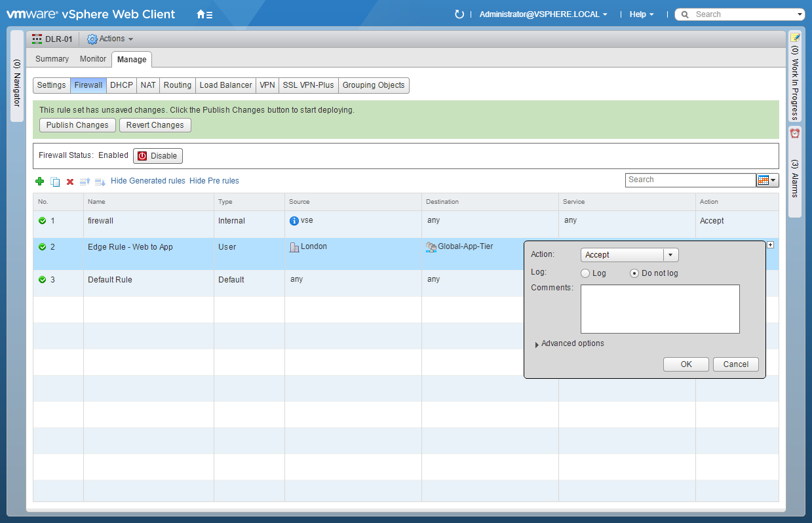
Task: Click the move rule up icon
Action: [85, 182]
